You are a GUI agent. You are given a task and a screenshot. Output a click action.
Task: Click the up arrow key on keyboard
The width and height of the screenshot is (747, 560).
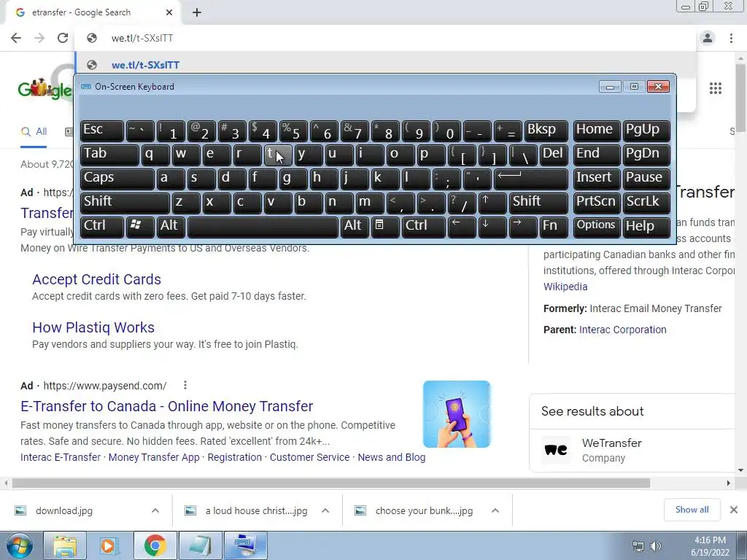click(492, 203)
